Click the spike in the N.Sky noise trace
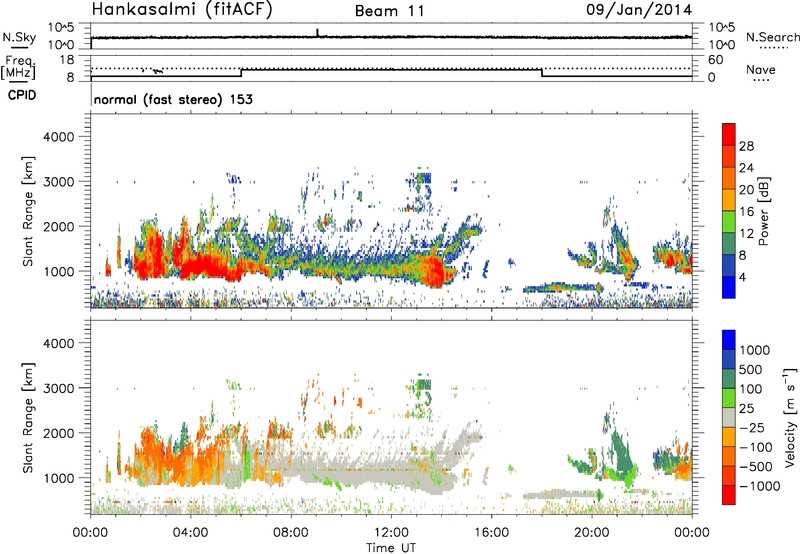The image size is (800, 554). point(317,32)
